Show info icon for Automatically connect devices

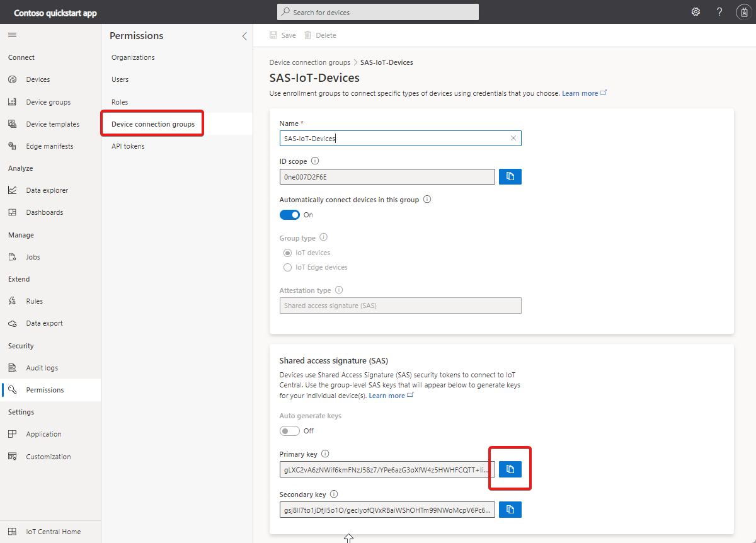(x=427, y=200)
